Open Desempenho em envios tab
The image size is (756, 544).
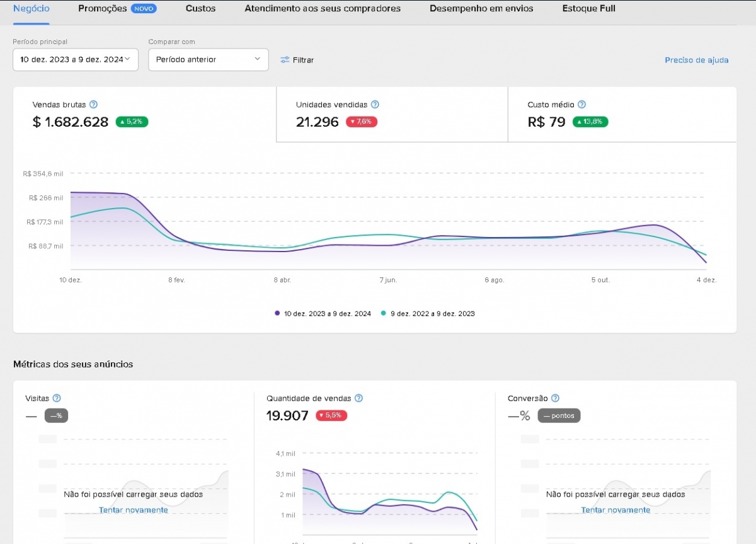point(481,9)
